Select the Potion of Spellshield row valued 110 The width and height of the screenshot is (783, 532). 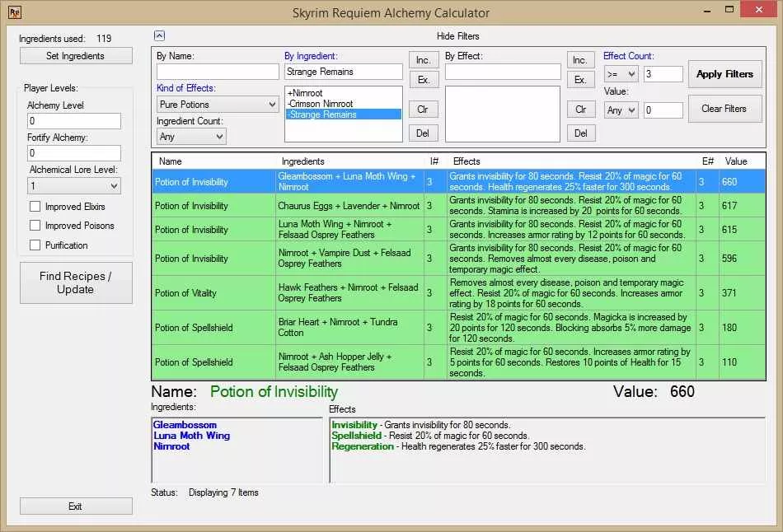click(458, 362)
